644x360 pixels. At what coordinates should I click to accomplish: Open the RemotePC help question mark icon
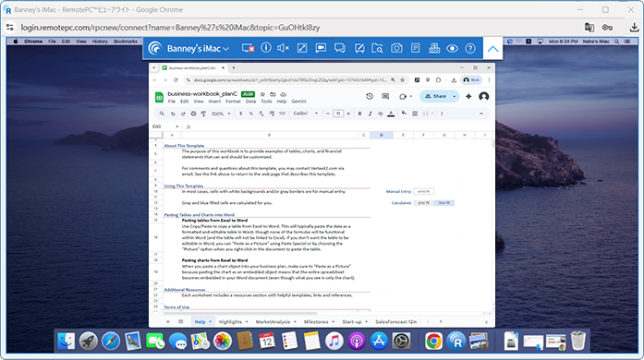(470, 48)
